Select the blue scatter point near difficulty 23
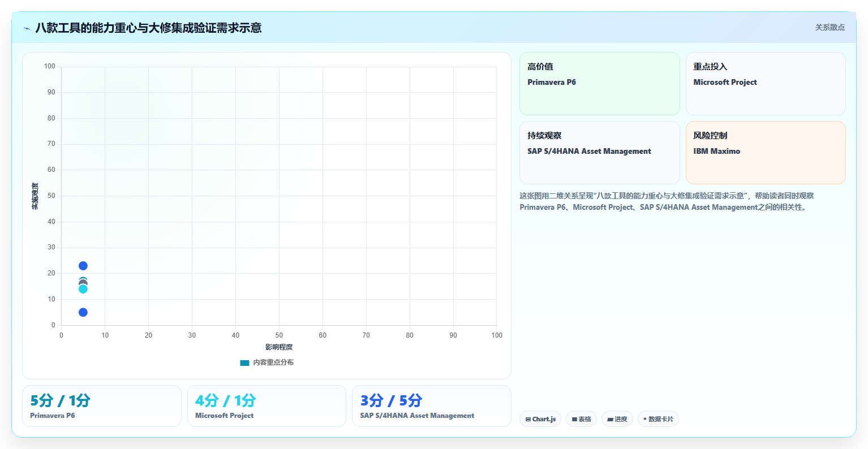The image size is (868, 449). click(83, 266)
